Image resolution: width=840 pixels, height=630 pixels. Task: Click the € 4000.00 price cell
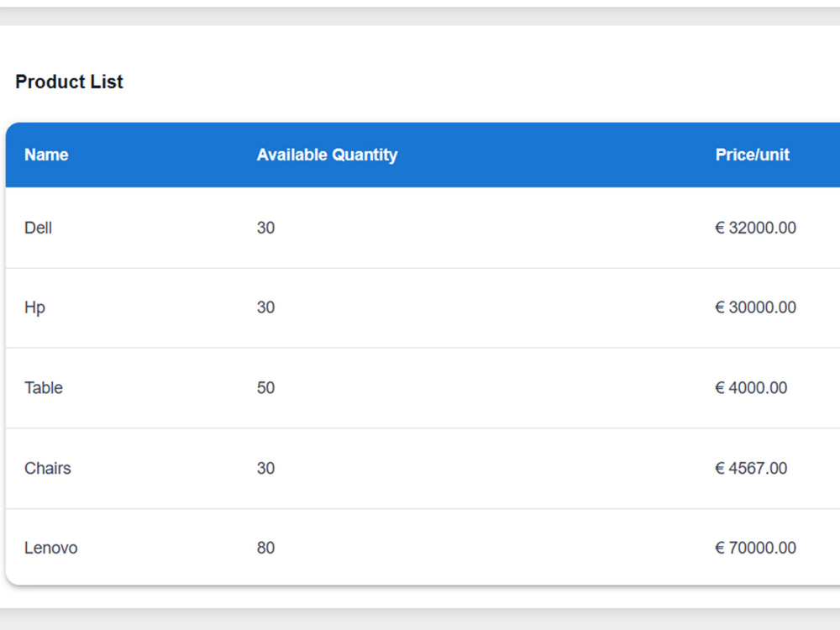(751, 388)
